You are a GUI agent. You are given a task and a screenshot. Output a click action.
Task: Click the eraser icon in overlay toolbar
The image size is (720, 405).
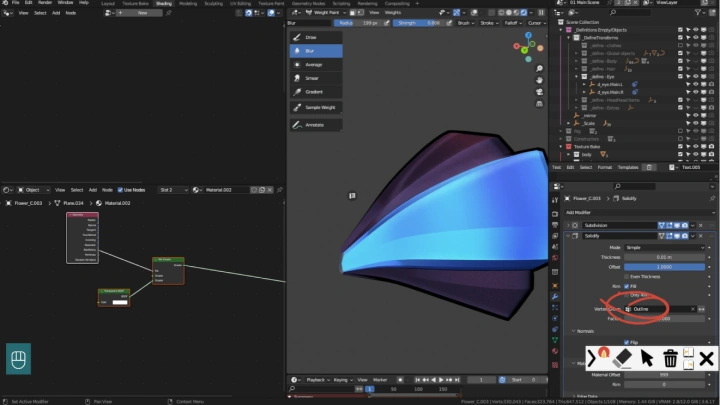pyautogui.click(x=620, y=357)
